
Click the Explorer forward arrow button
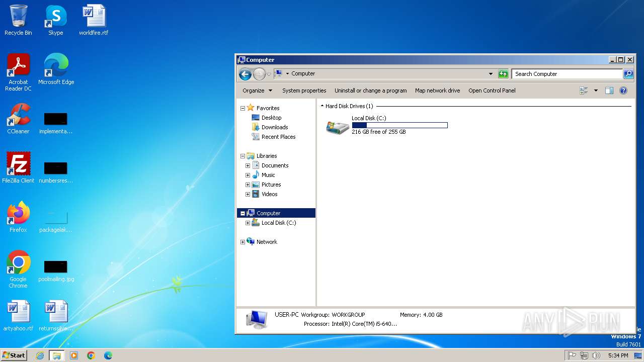coord(259,74)
